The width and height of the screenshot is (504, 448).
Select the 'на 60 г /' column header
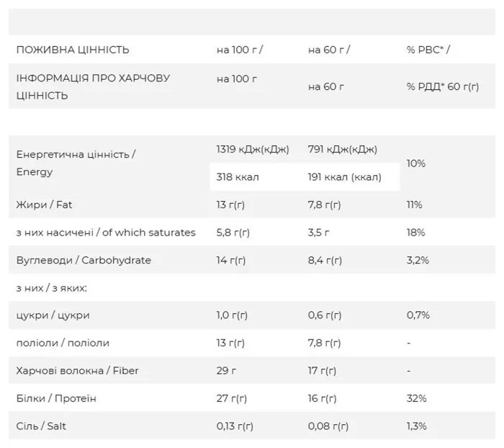pos(329,50)
